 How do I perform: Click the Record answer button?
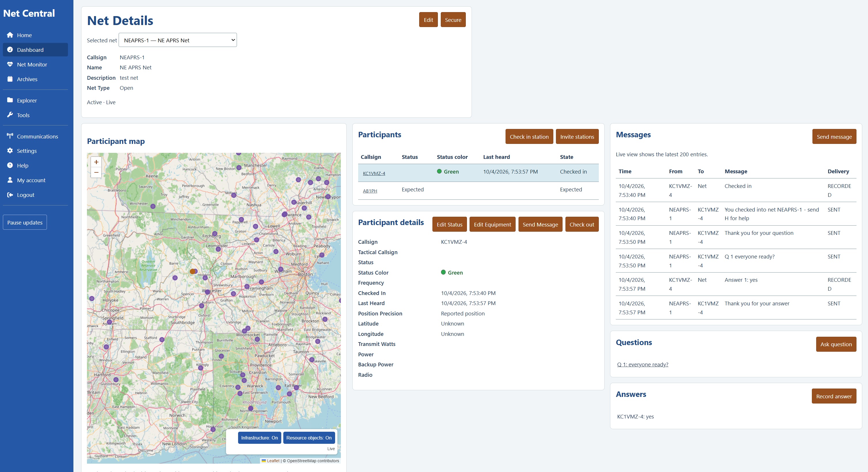pyautogui.click(x=834, y=397)
